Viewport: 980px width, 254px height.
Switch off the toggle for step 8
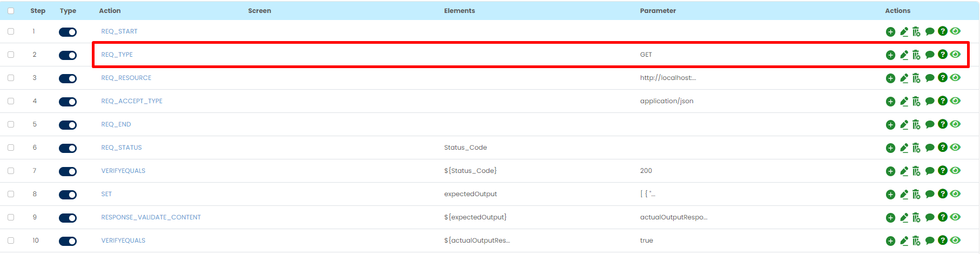[x=68, y=195]
